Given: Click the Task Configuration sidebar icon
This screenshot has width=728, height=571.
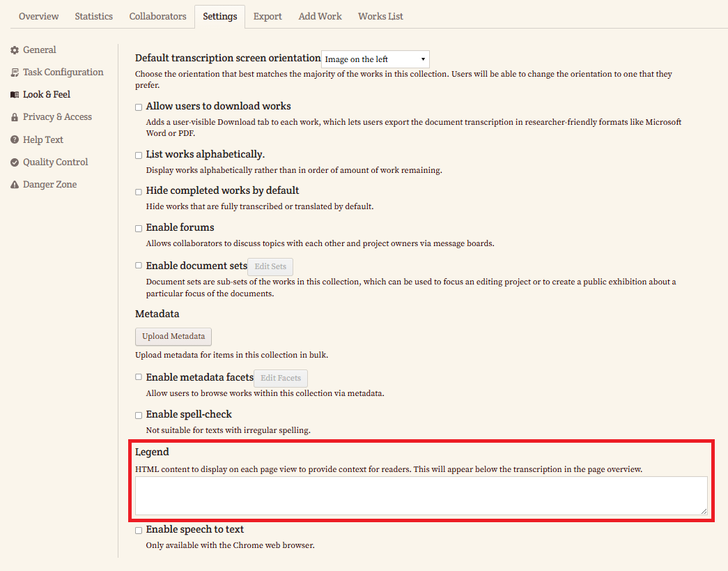Looking at the screenshot, I should (15, 73).
